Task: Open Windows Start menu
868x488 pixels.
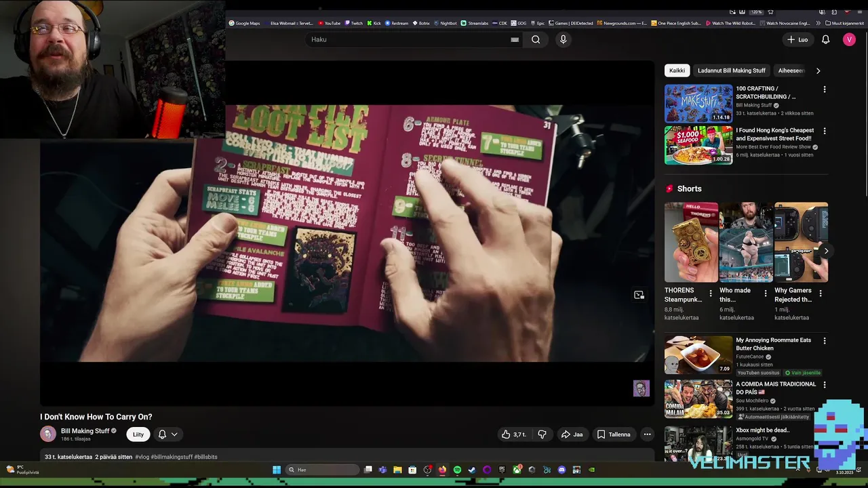Action: (x=277, y=470)
